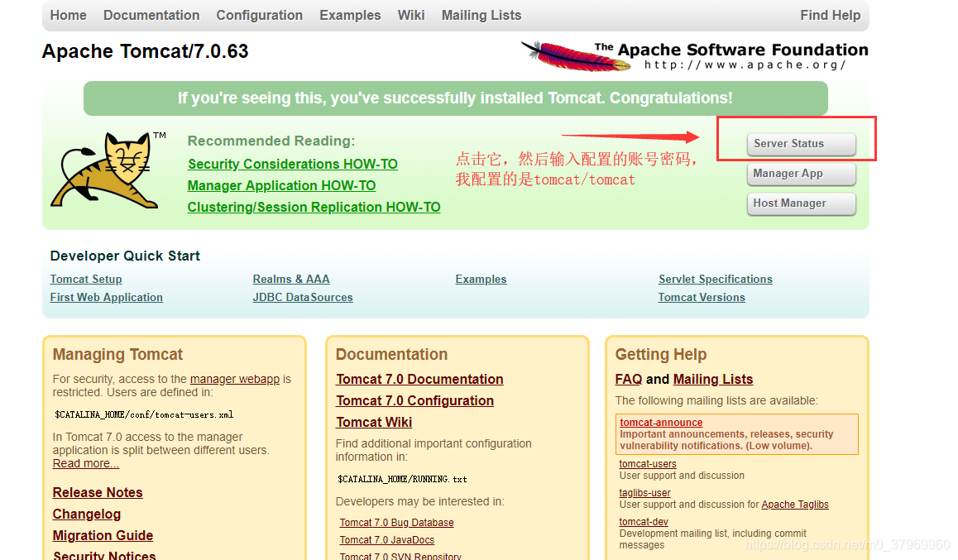Open Servlet Specifications link
958x560 pixels.
pyautogui.click(x=716, y=279)
